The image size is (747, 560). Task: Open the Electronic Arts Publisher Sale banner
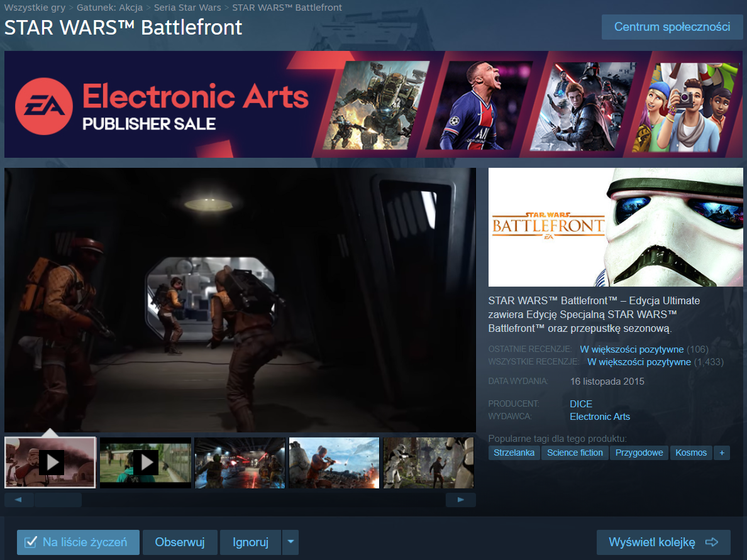[x=373, y=104]
